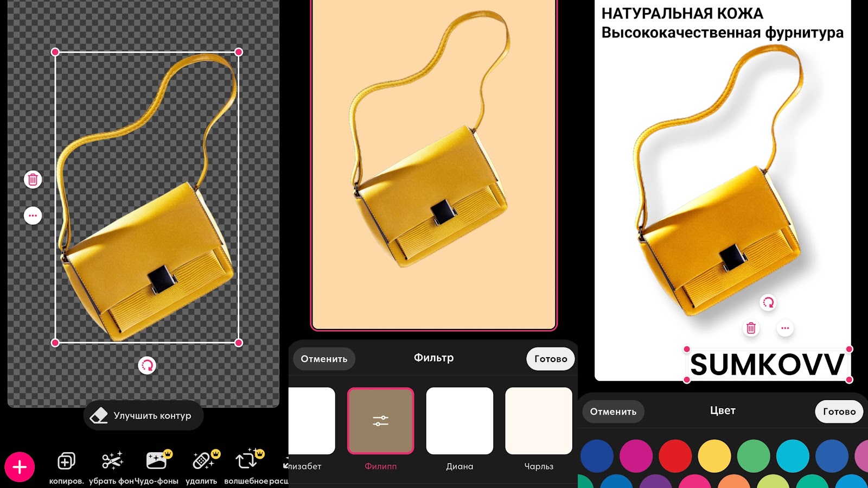
Task: Pick the red color swatch
Action: click(x=675, y=456)
